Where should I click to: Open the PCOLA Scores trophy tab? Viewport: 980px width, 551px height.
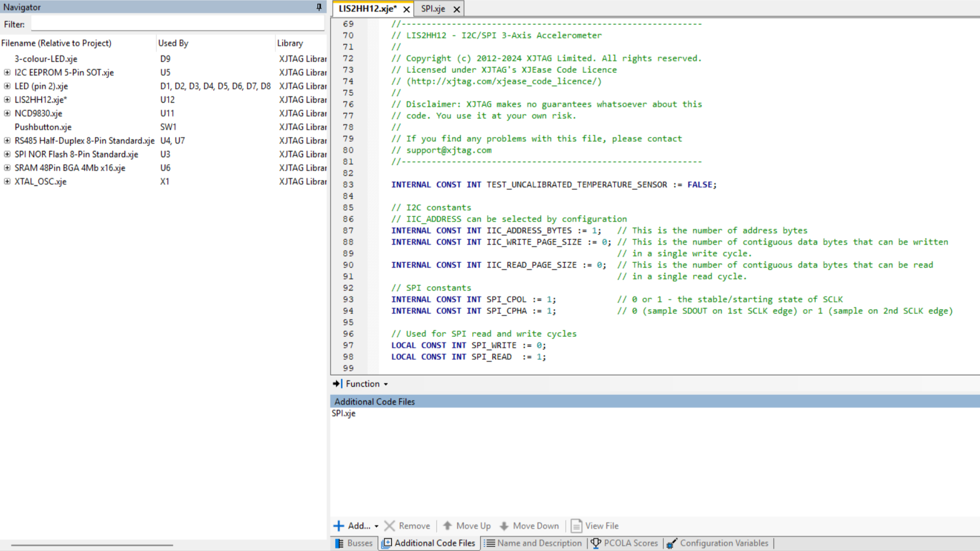coord(624,543)
